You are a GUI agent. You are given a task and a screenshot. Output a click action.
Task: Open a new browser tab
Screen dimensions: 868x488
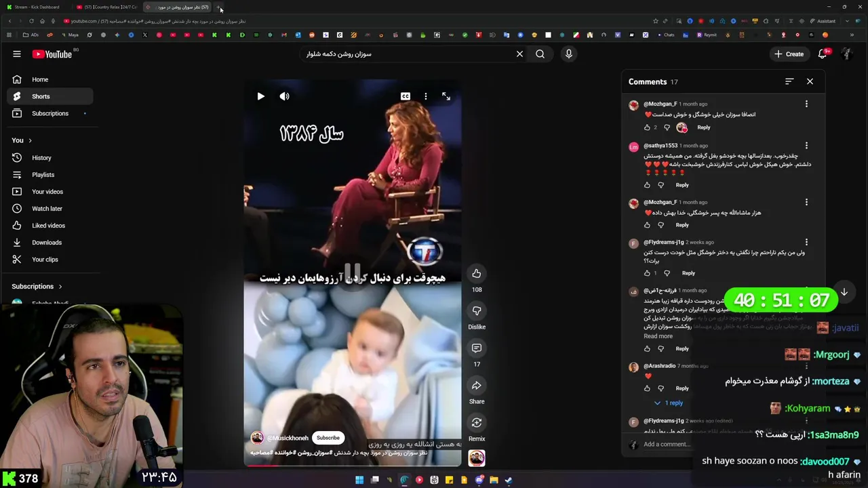coord(218,7)
